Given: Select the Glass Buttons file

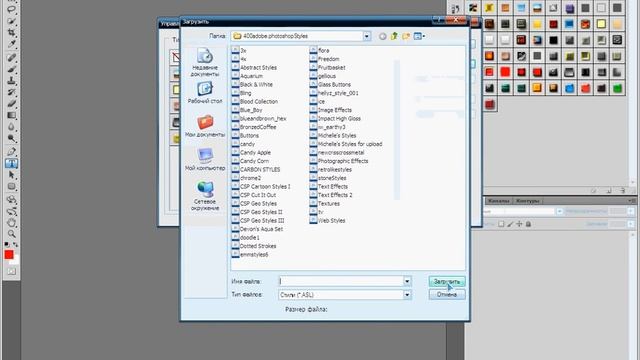Looking at the screenshot, I should [x=334, y=84].
